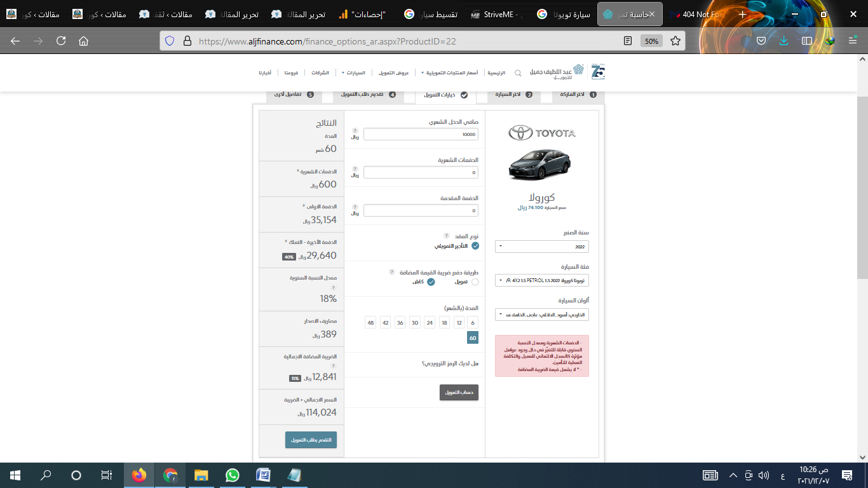Click the page zoom 50% indicator
Viewport: 868px width, 488px height.
tap(651, 41)
